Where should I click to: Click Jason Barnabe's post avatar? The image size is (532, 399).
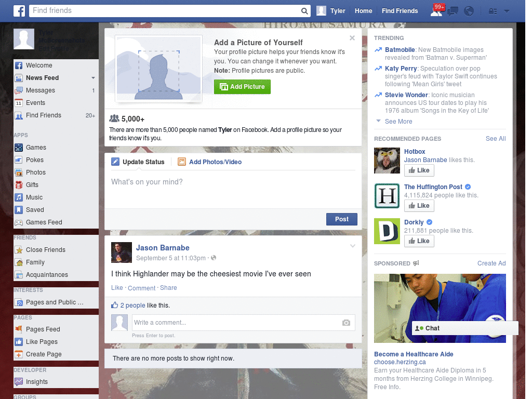(122, 252)
